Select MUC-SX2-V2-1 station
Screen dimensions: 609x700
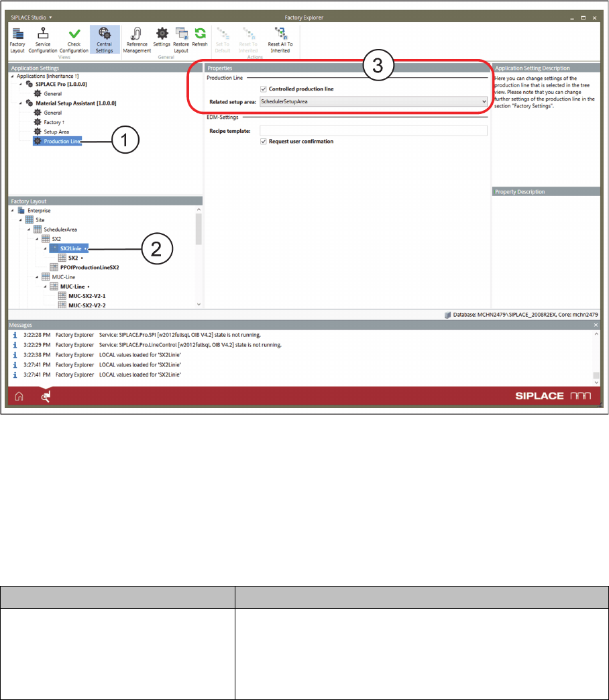(87, 296)
